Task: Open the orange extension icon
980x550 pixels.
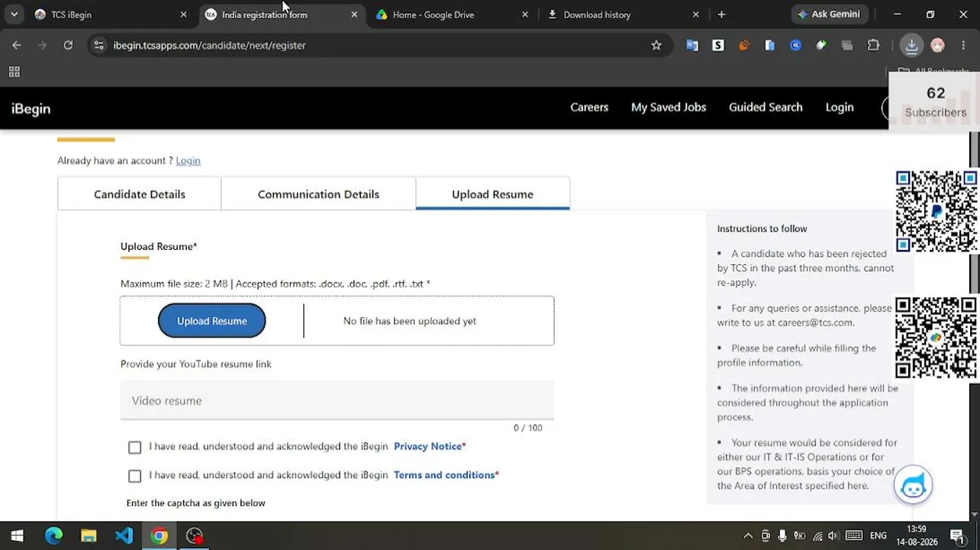Action: click(744, 45)
